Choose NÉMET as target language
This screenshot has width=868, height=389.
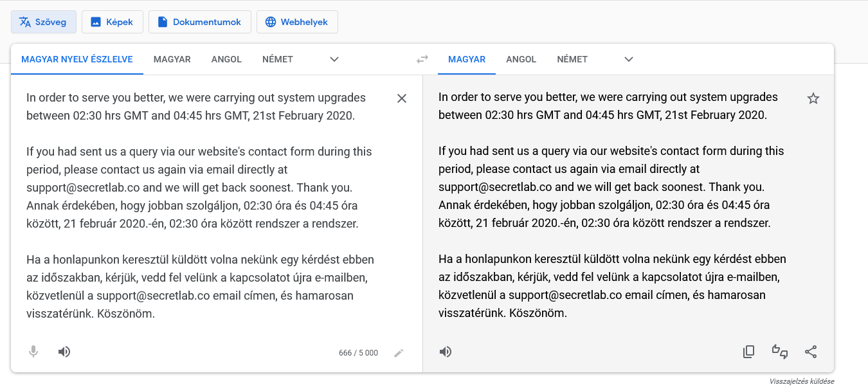coord(572,59)
